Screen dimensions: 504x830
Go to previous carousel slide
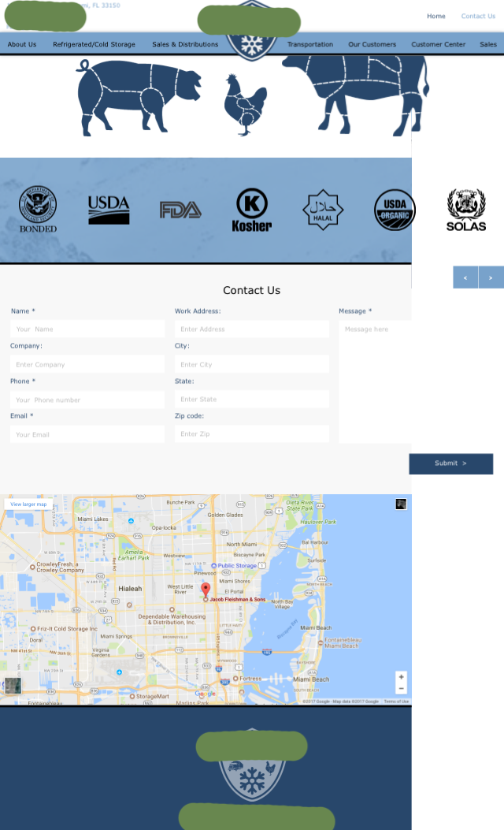[x=465, y=277]
